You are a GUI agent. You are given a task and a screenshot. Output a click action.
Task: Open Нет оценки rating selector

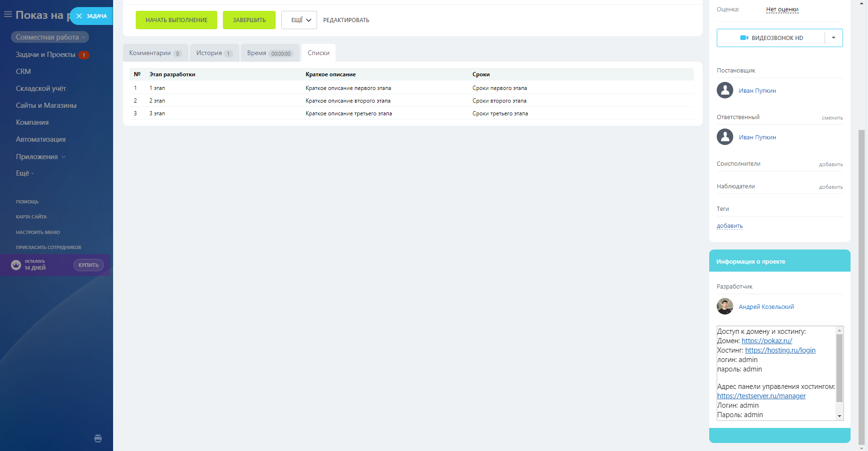(x=782, y=9)
